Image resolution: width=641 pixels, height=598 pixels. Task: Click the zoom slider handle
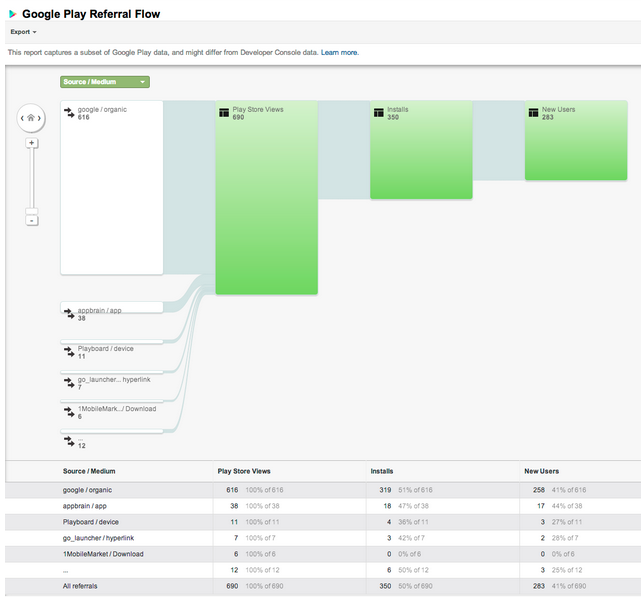coord(31,211)
